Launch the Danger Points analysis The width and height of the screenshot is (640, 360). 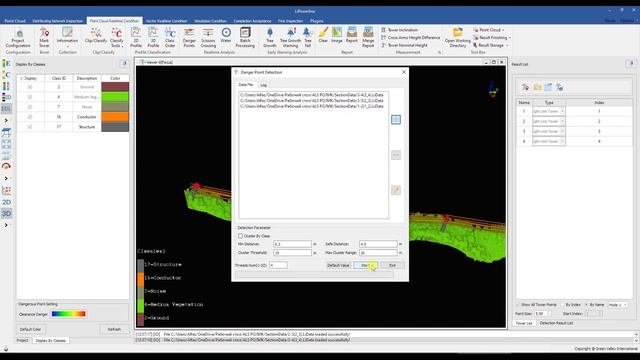(189, 38)
